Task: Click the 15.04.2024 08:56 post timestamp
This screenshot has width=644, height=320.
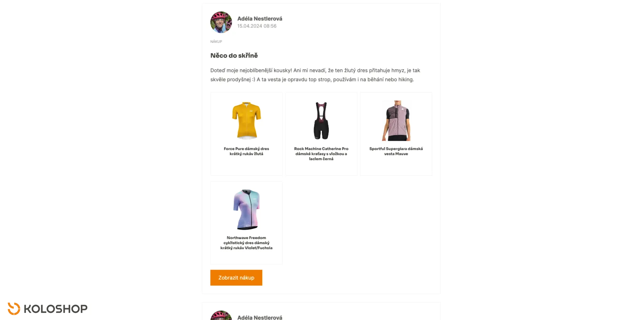Action: [x=257, y=26]
